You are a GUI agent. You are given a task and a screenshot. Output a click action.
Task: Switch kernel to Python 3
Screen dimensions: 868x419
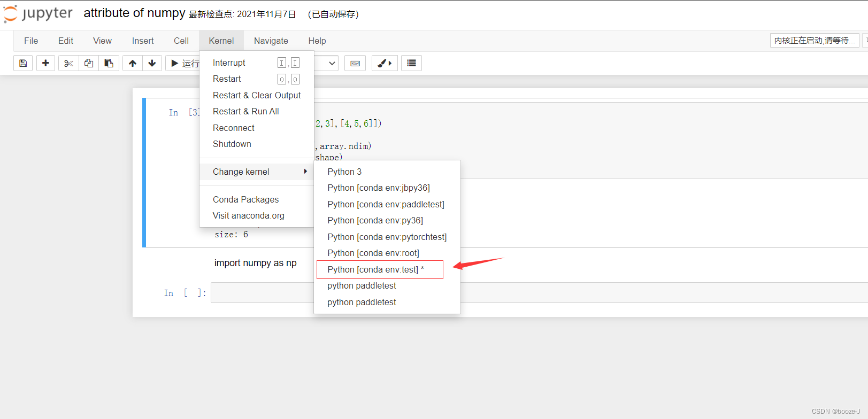click(x=387, y=172)
